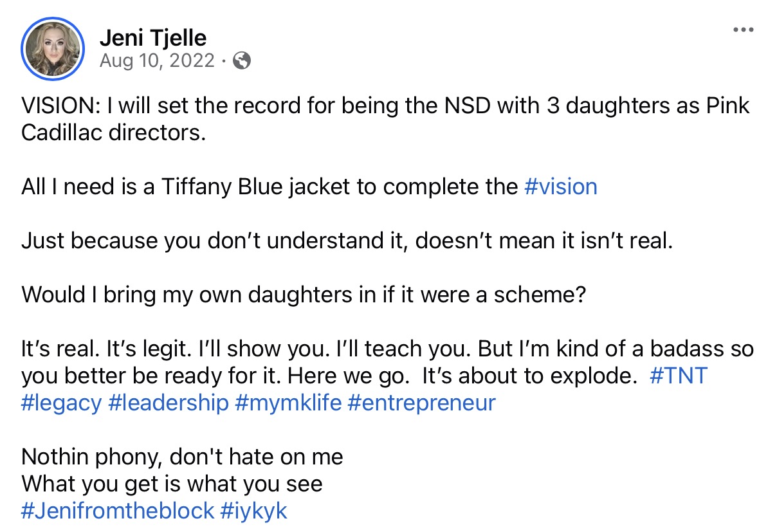Open the #mymklife hashtag

coord(288,403)
